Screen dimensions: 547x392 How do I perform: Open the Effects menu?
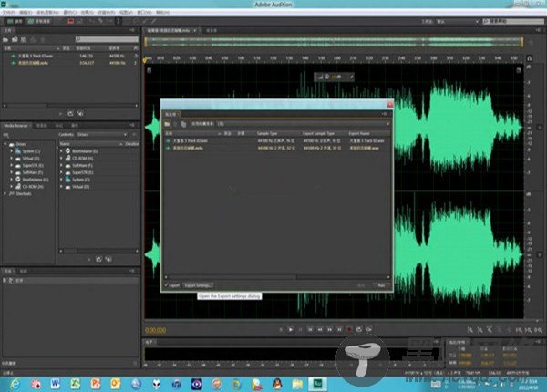pyautogui.click(x=88, y=13)
